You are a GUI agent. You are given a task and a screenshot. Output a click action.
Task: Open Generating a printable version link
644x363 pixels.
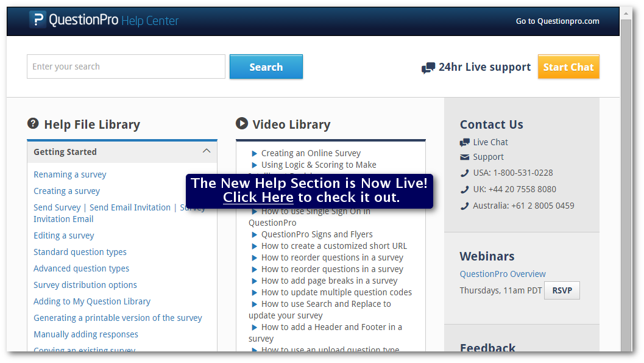tap(118, 318)
